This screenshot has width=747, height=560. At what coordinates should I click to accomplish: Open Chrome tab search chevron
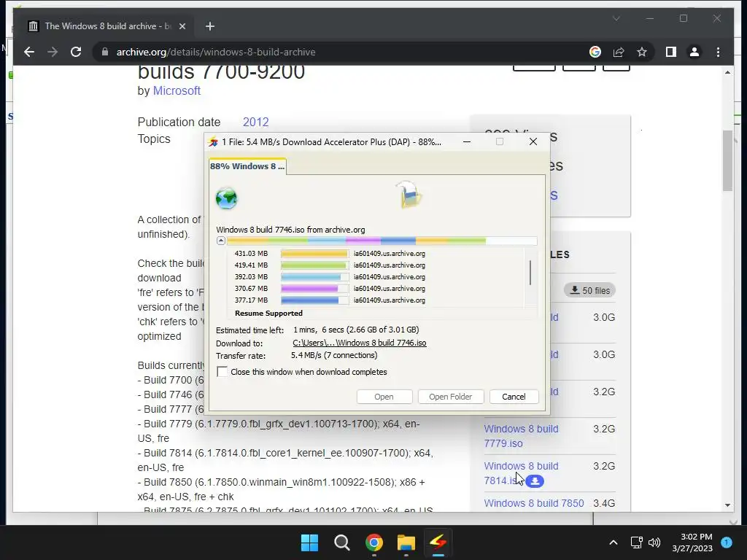(x=616, y=18)
